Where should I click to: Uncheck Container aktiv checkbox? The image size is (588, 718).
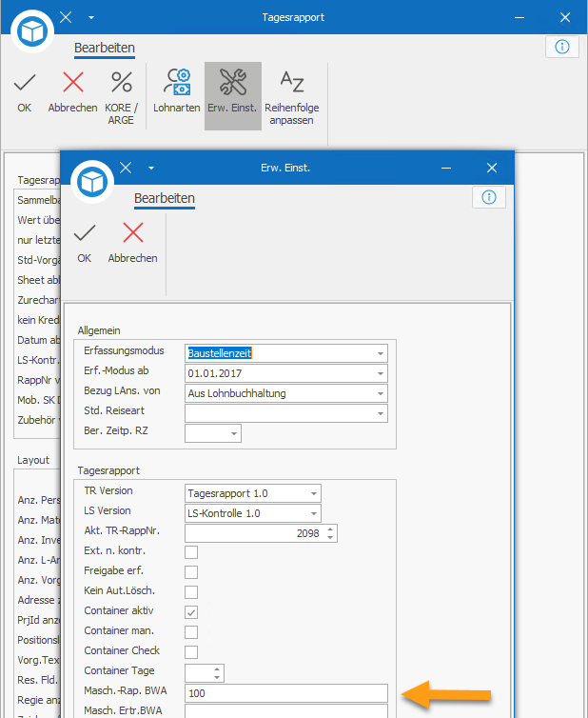tap(191, 612)
